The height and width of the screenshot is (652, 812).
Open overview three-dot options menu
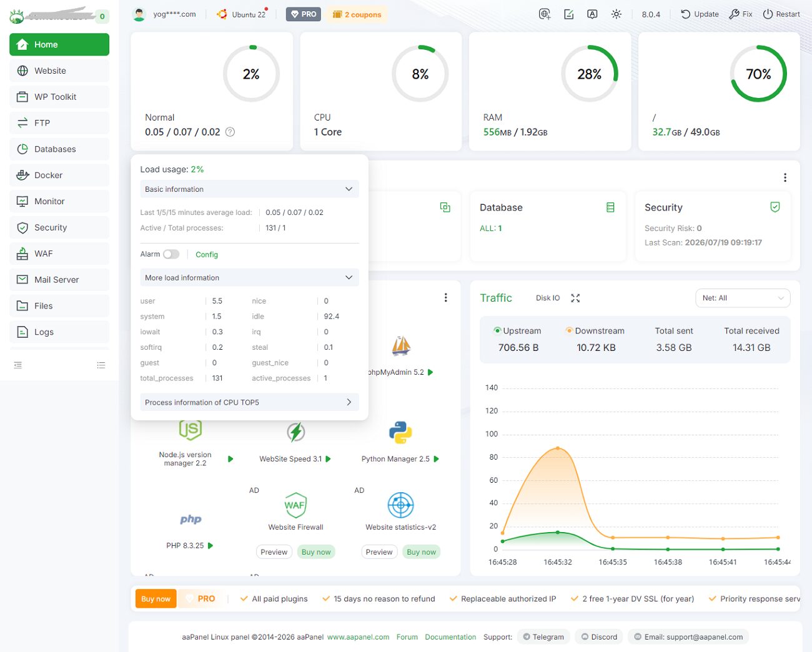785,178
